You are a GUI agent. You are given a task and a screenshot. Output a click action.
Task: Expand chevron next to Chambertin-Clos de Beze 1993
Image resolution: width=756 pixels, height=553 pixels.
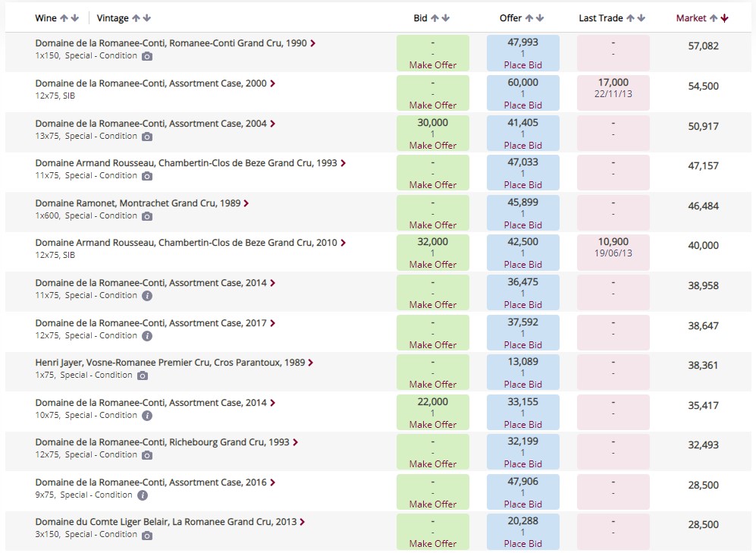(343, 163)
